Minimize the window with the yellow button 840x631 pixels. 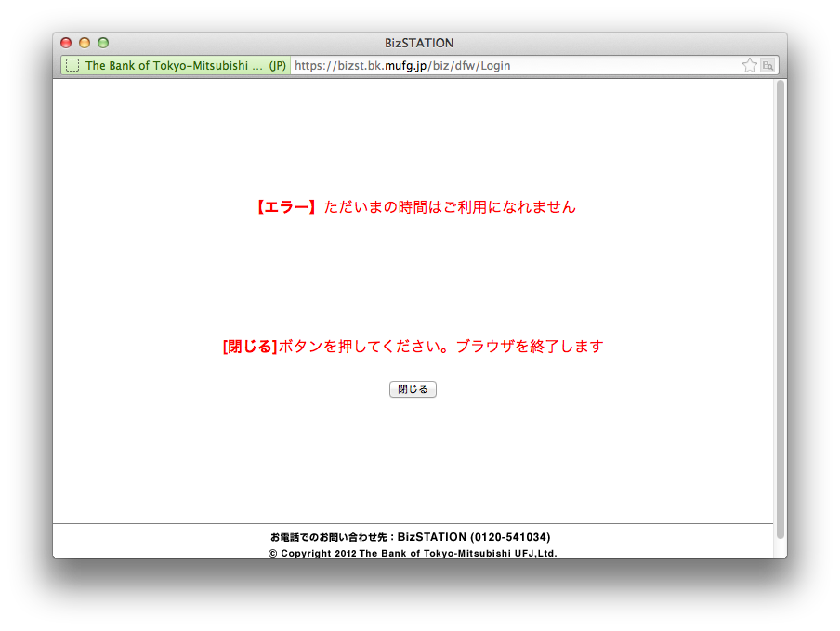85,43
